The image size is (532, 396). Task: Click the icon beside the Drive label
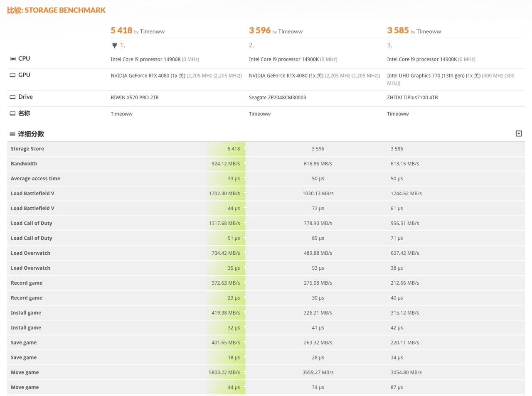click(13, 97)
